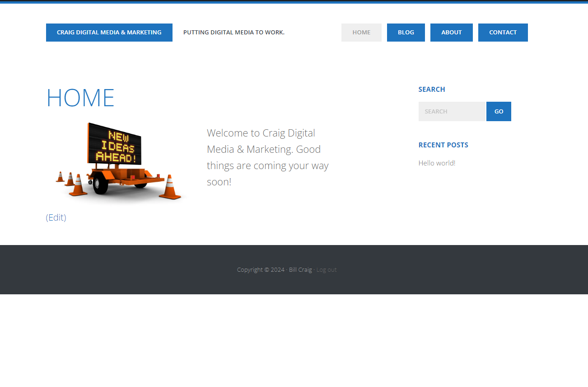The height and width of the screenshot is (387, 588).
Task: Click the (Edit) link below the image
Action: click(56, 217)
